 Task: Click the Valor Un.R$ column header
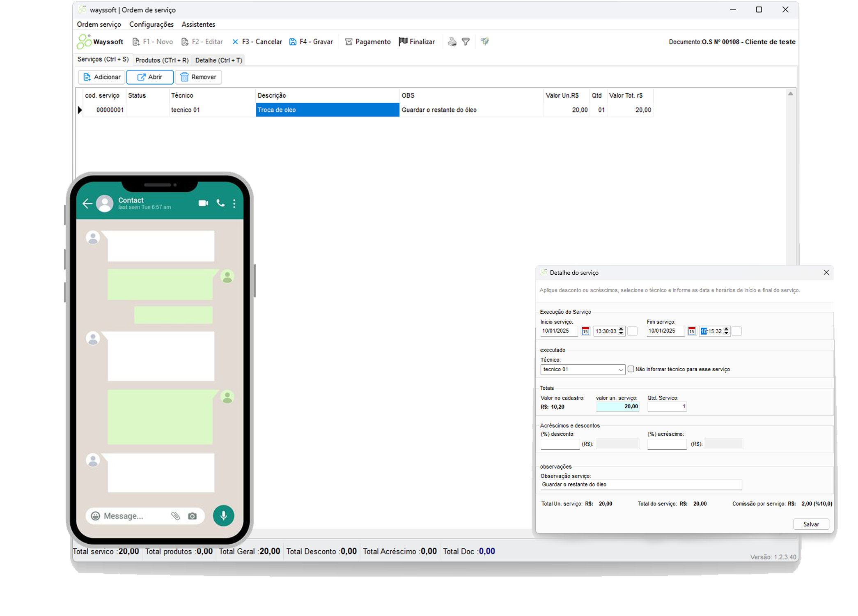coord(567,96)
